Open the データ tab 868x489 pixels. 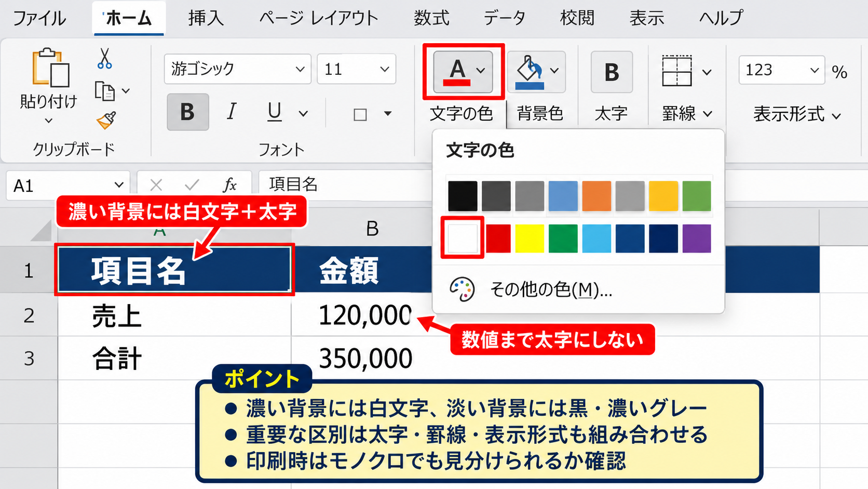coord(504,18)
